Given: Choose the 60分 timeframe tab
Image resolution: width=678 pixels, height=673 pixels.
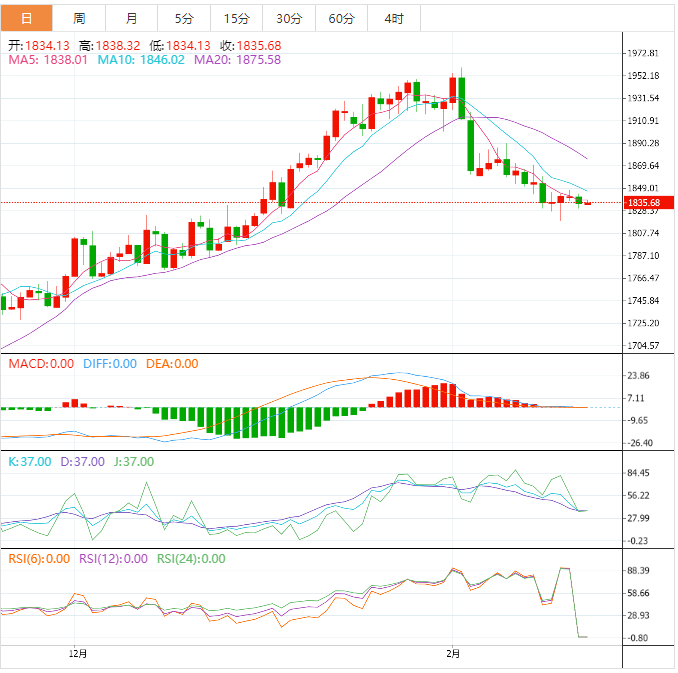Looking at the screenshot, I should pyautogui.click(x=340, y=18).
